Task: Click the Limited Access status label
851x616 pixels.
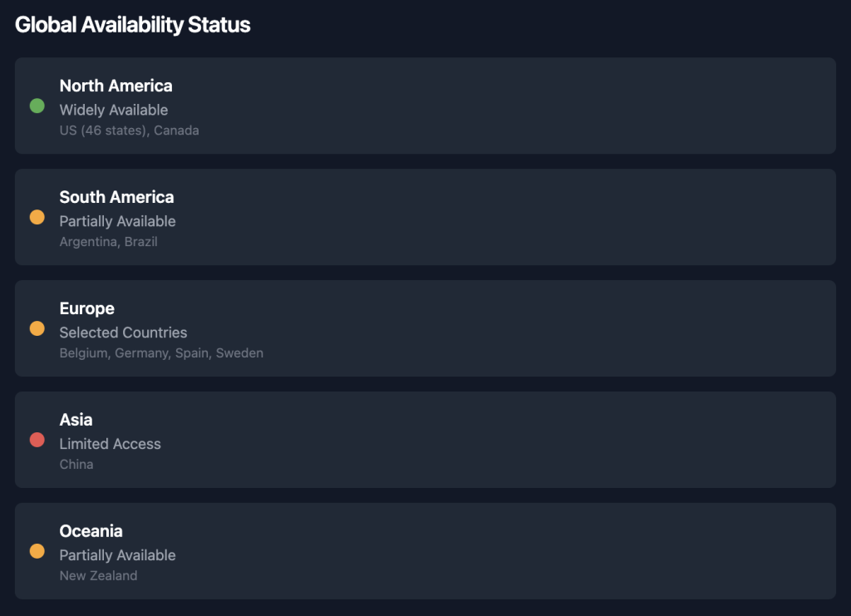Action: tap(111, 444)
